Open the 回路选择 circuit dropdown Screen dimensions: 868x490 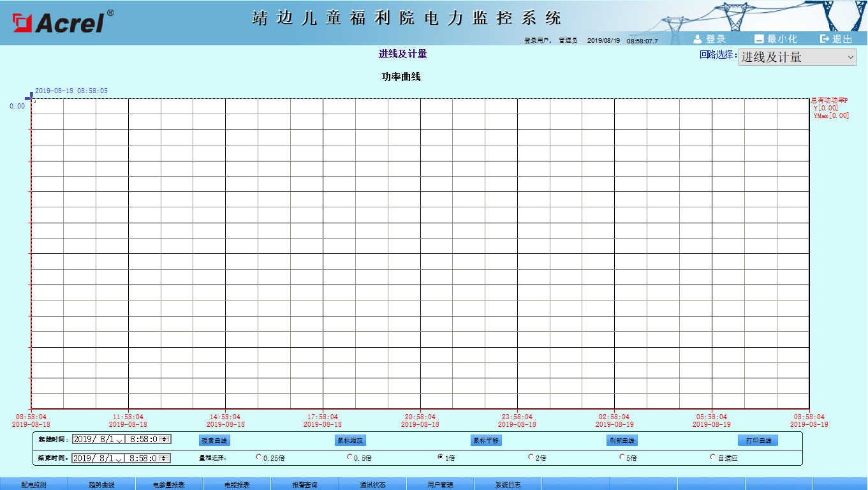pyautogui.click(x=797, y=57)
